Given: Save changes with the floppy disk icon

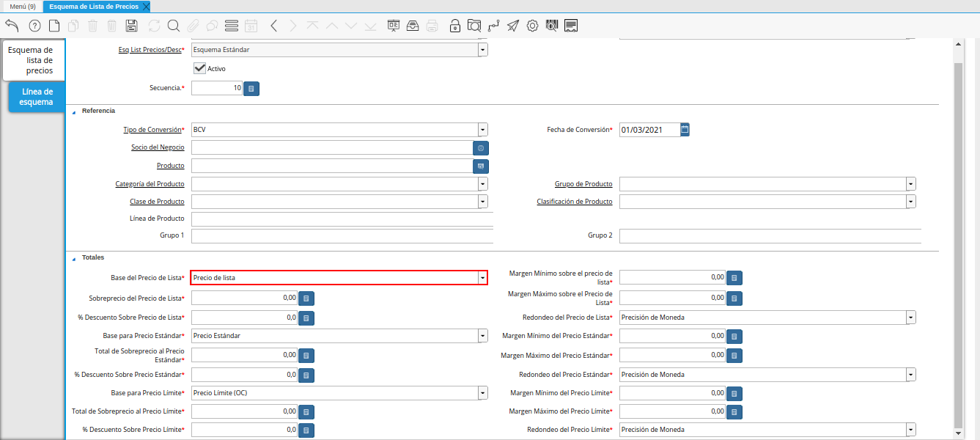Looking at the screenshot, I should point(132,26).
